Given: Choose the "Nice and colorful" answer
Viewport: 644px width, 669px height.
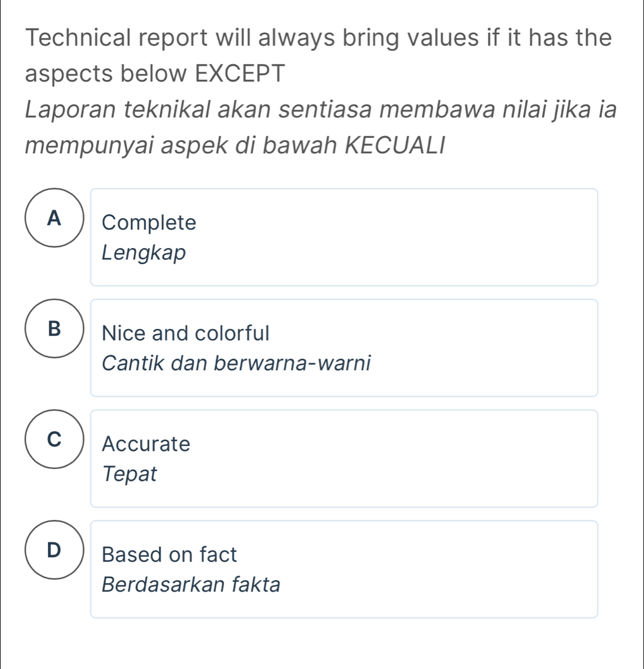Looking at the screenshot, I should [185, 333].
